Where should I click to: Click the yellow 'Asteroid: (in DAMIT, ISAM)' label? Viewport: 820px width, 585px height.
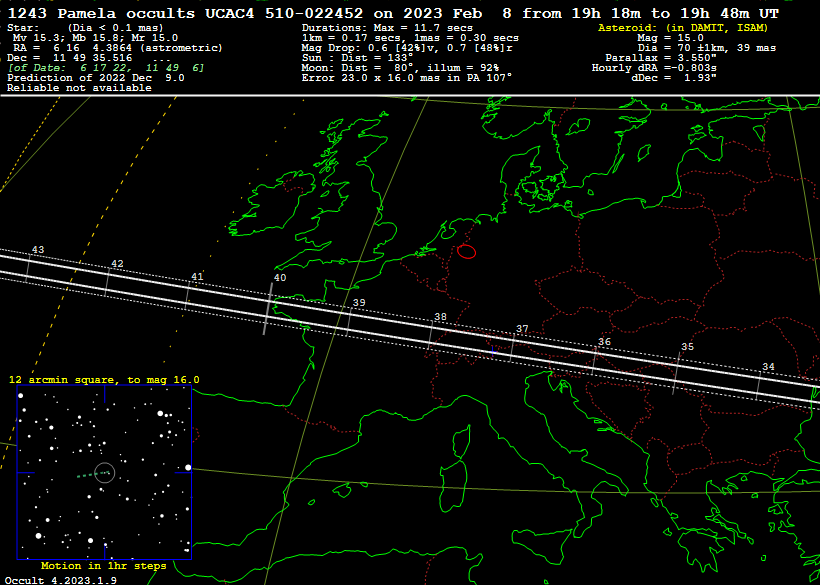point(683,28)
